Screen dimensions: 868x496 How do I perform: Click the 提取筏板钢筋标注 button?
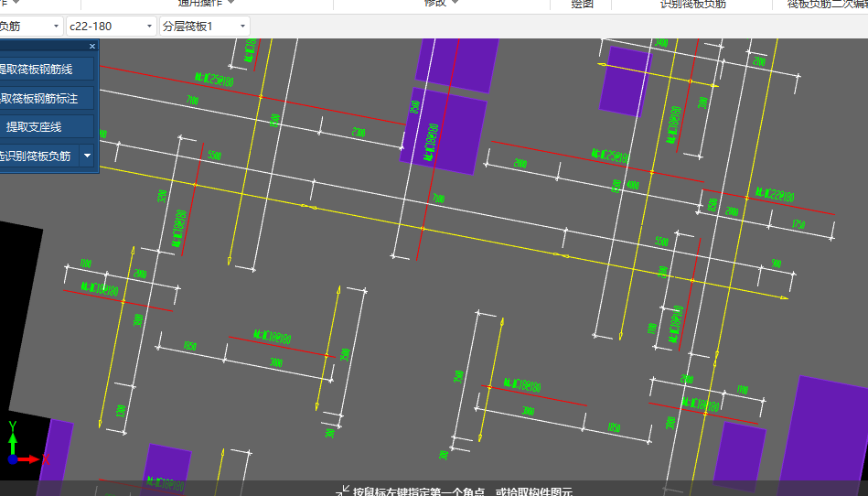pyautogui.click(x=46, y=98)
